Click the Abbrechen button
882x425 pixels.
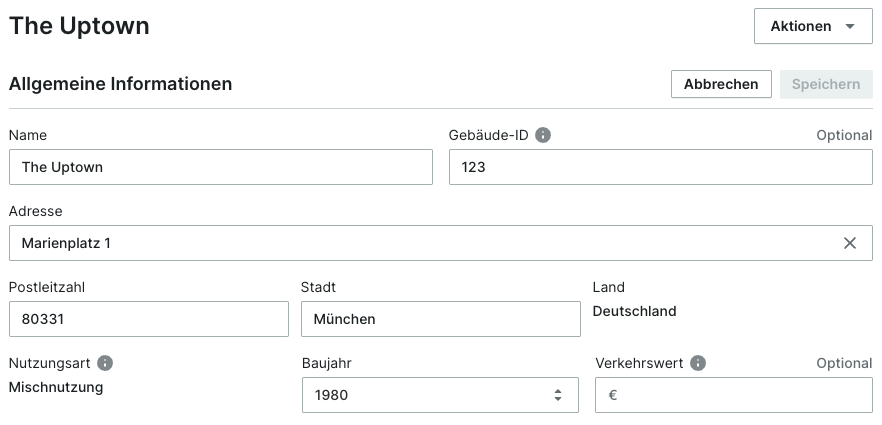pyautogui.click(x=721, y=84)
